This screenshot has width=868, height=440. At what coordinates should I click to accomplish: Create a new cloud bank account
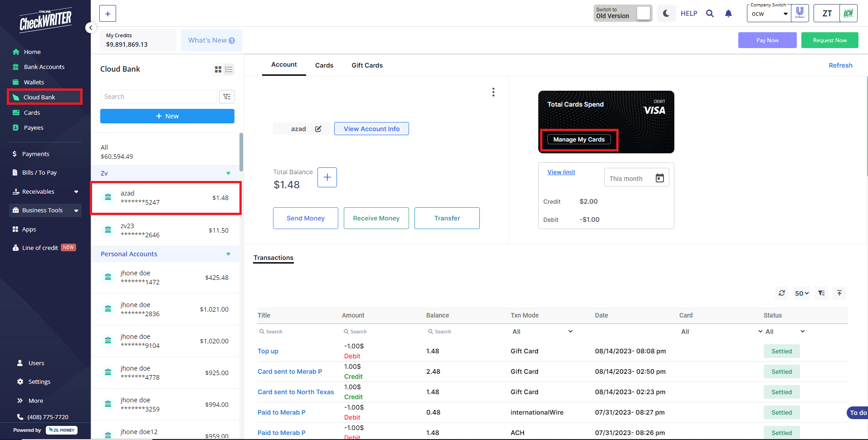click(167, 116)
